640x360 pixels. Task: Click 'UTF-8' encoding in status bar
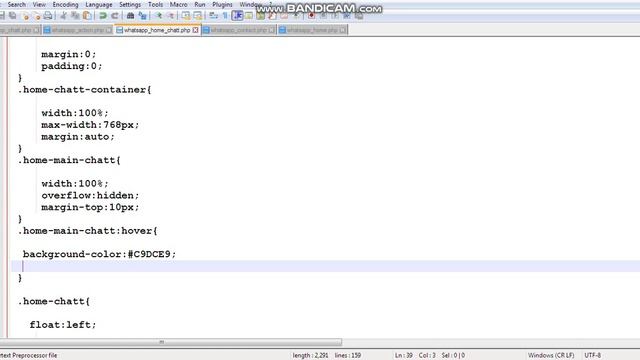(593, 356)
